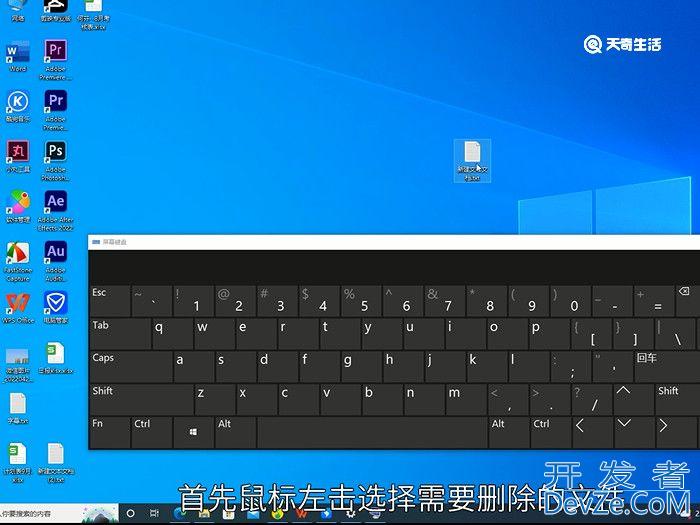The image size is (700, 525).
Task: Open the Word desktop shortcut
Action: [18, 56]
